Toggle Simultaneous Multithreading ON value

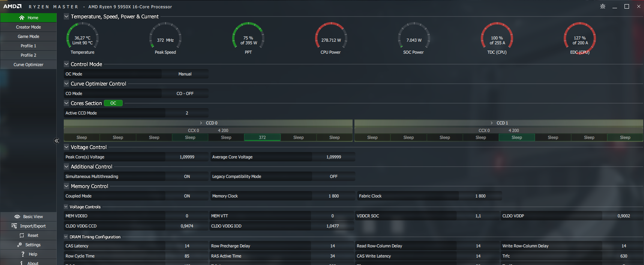tap(187, 176)
